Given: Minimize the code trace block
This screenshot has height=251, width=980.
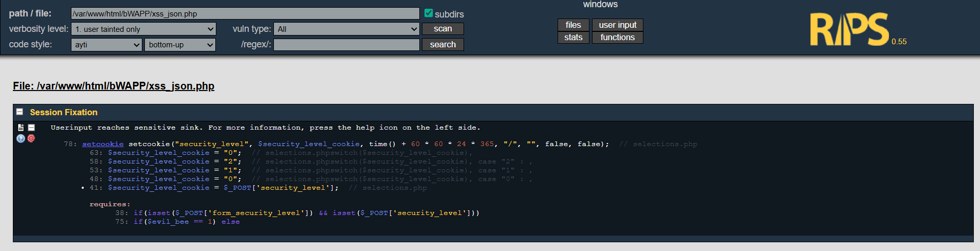Looking at the screenshot, I should pyautogui.click(x=31, y=128).
